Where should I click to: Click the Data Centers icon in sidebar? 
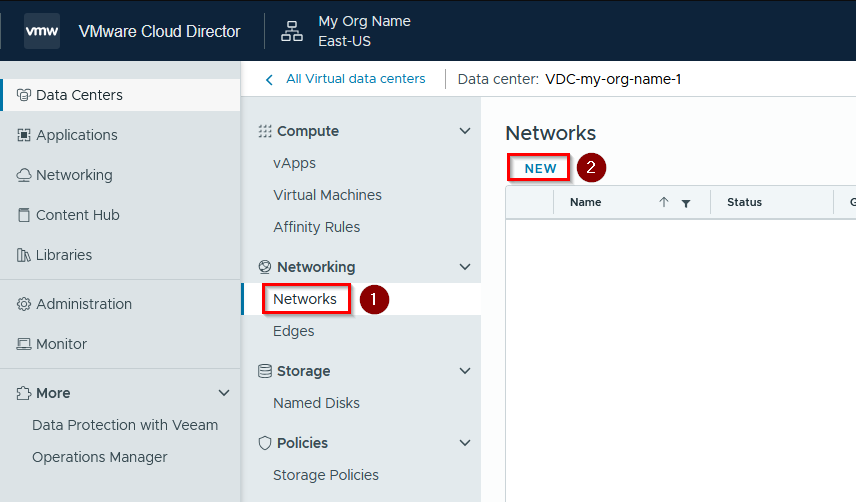(x=23, y=95)
